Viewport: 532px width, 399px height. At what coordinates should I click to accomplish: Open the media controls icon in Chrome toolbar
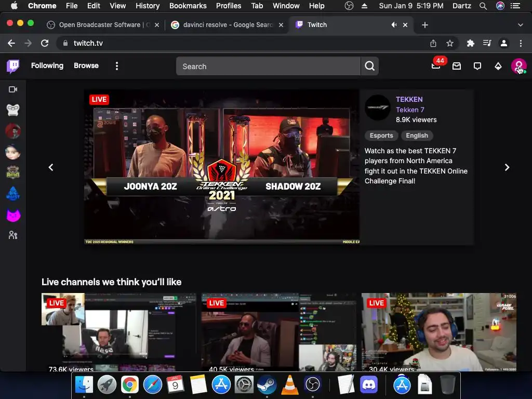[x=487, y=43]
